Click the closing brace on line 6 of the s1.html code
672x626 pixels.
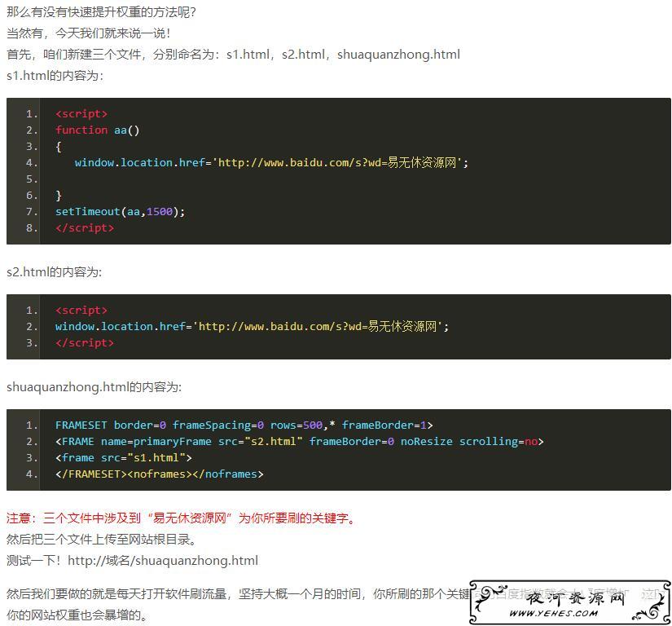pyautogui.click(x=59, y=196)
